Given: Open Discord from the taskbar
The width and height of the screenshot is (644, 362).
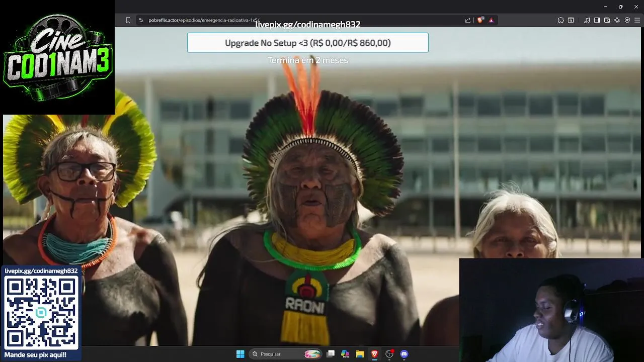Looking at the screenshot, I should [404, 354].
